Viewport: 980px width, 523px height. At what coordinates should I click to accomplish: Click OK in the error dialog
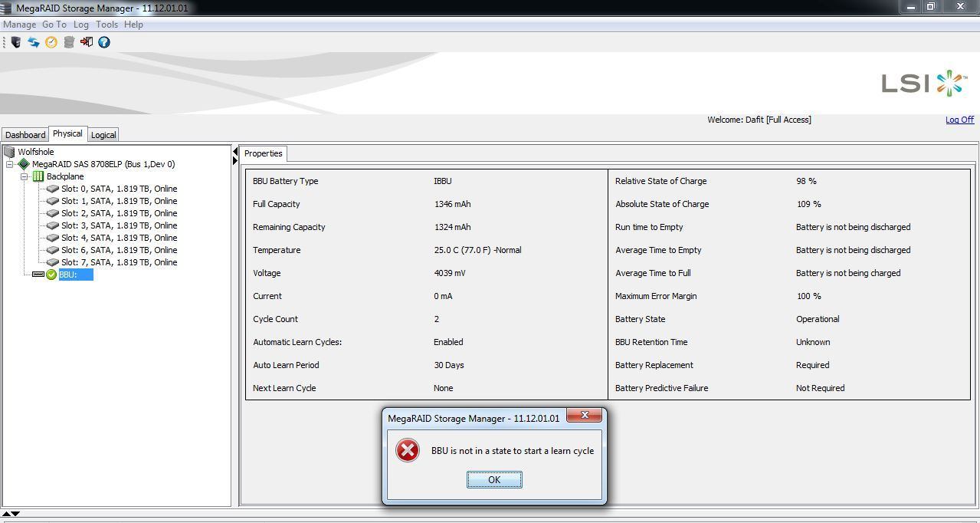494,479
